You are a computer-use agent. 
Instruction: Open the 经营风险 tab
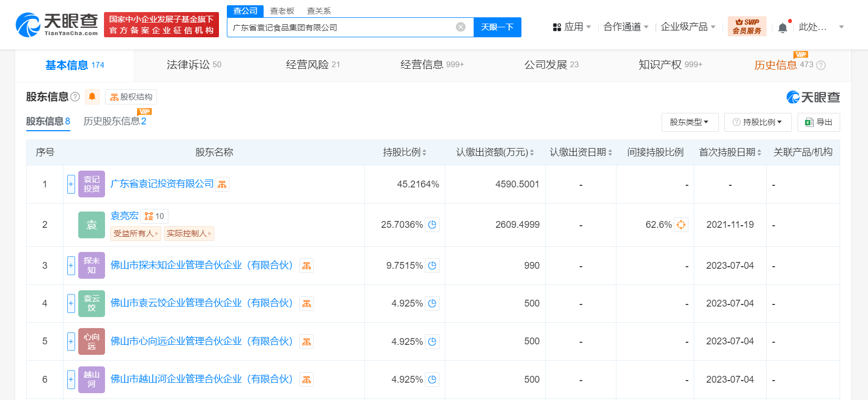[x=313, y=65]
